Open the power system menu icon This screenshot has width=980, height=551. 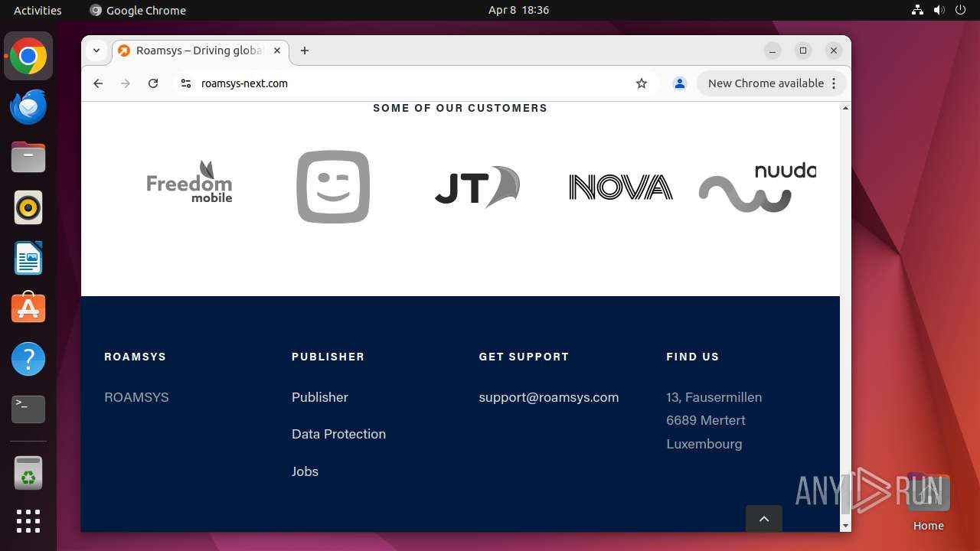click(959, 10)
